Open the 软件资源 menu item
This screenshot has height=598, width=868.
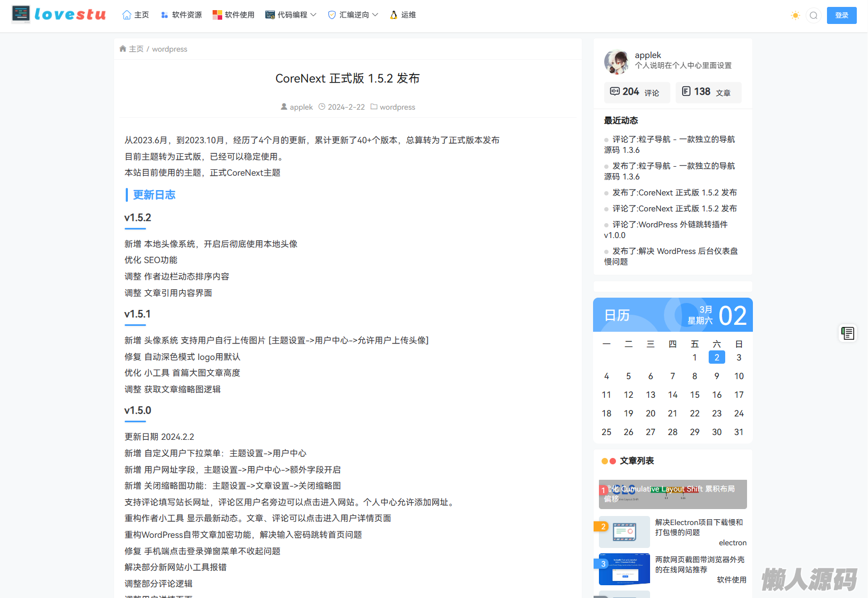[x=181, y=15]
